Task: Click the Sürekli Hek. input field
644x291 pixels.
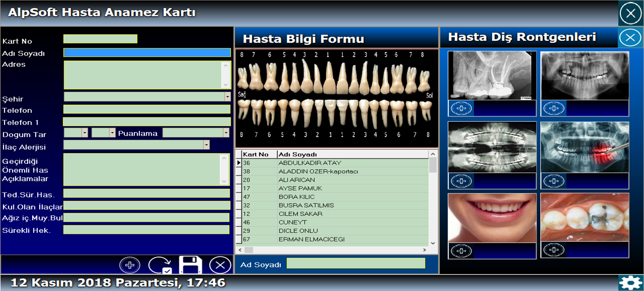Action: pyautogui.click(x=147, y=230)
